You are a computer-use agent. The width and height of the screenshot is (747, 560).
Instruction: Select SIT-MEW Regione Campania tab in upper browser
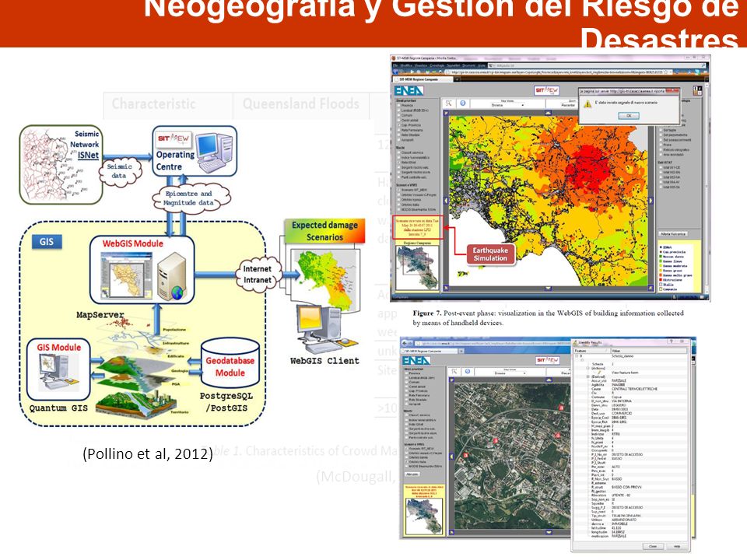click(422, 79)
